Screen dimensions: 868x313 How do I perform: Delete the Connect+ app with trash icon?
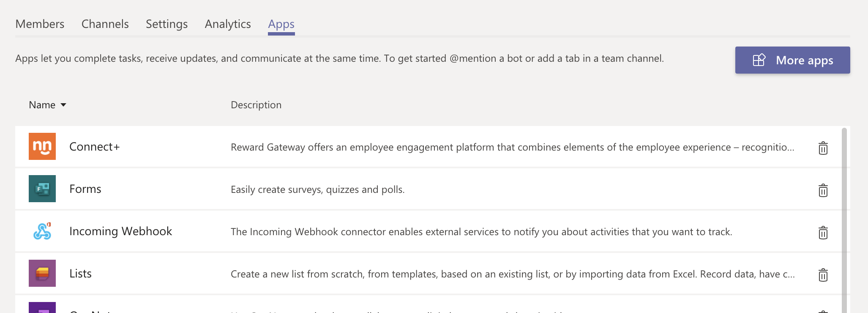(823, 148)
